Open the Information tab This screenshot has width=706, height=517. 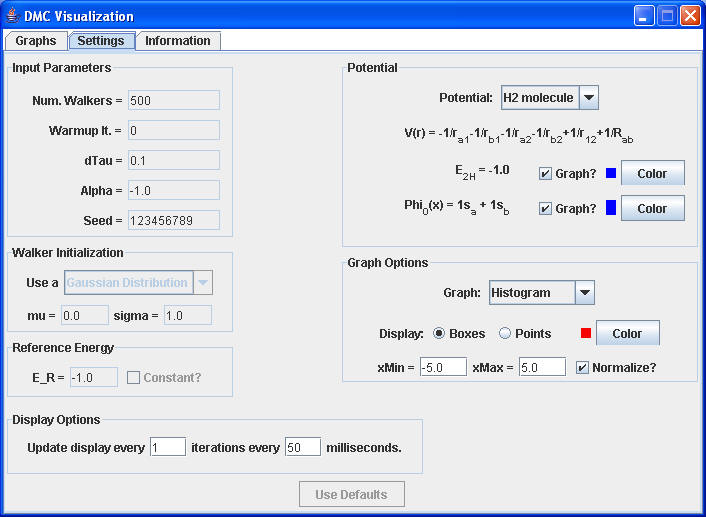coord(178,41)
